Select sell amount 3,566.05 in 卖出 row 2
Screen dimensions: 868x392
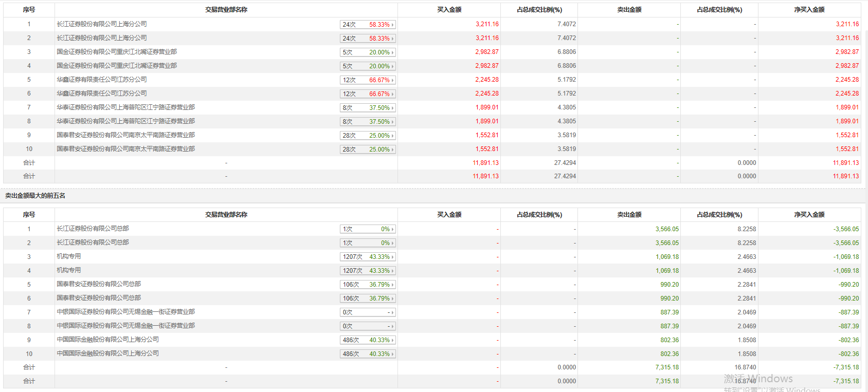(667, 243)
